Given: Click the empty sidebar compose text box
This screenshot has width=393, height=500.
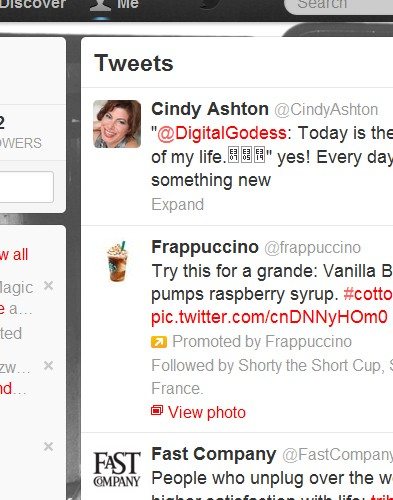Looking at the screenshot, I should (x=26, y=187).
